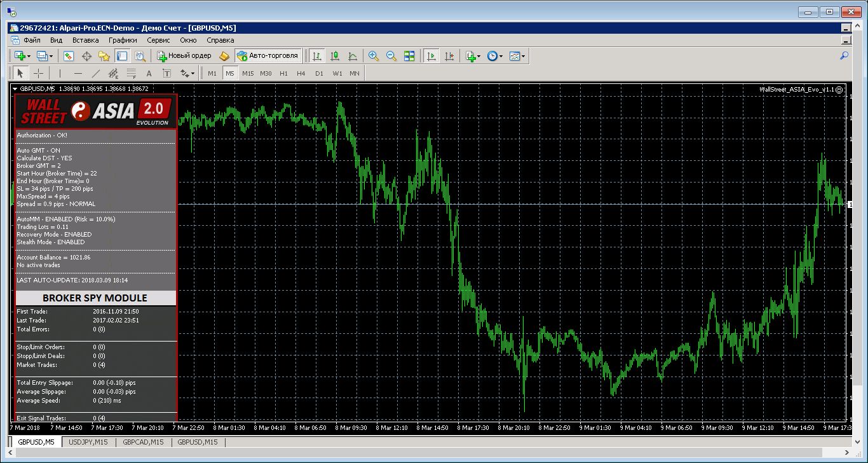Open the Market Watch window
This screenshot has height=463, width=868.
(x=69, y=56)
